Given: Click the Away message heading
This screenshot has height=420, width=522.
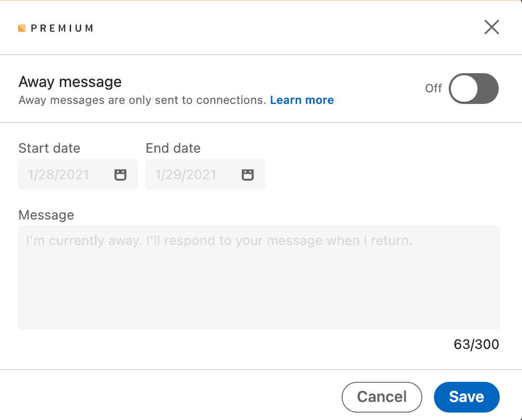Looking at the screenshot, I should 70,82.
